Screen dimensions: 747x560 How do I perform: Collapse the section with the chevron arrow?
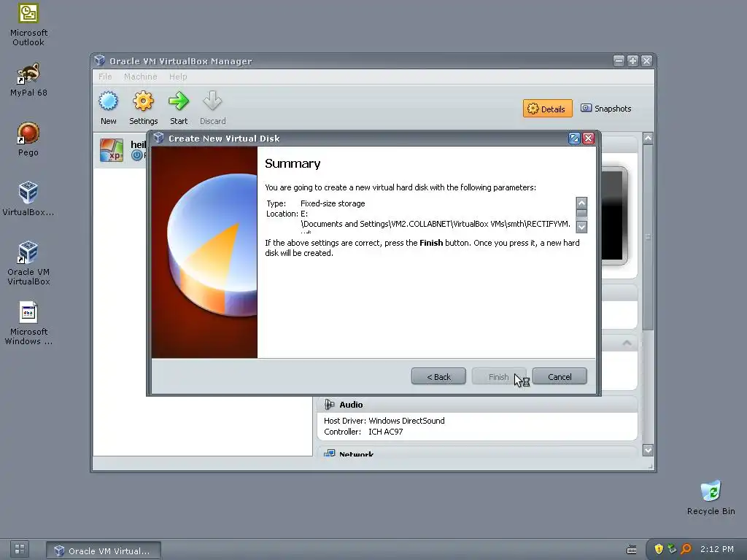pyautogui.click(x=627, y=343)
